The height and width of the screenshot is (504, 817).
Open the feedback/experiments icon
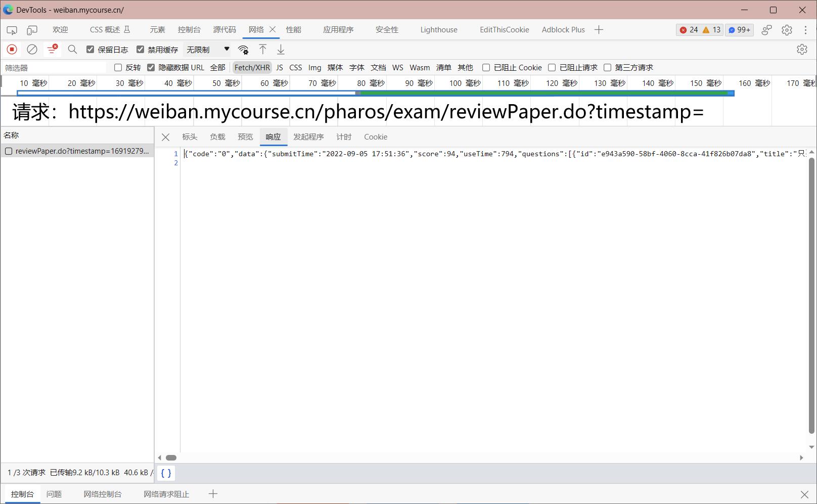767,30
